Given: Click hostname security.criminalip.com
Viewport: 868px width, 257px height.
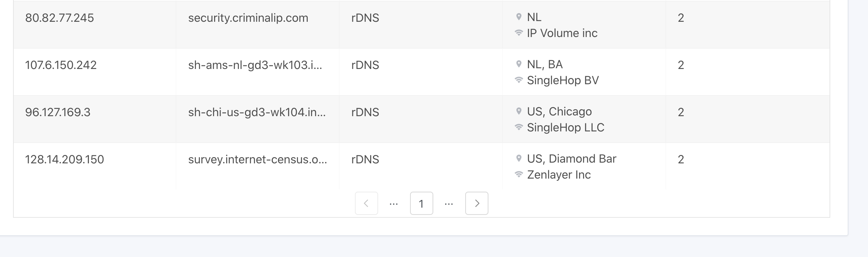Looking at the screenshot, I should point(248,18).
